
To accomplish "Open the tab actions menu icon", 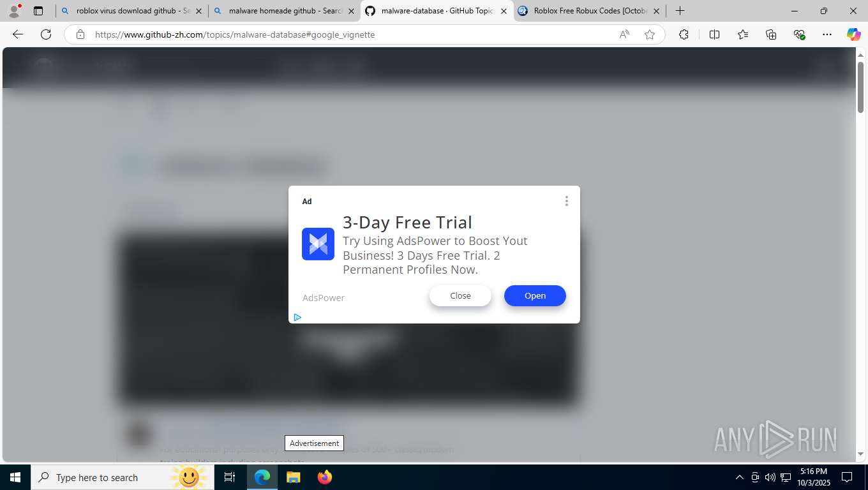I will (38, 11).
